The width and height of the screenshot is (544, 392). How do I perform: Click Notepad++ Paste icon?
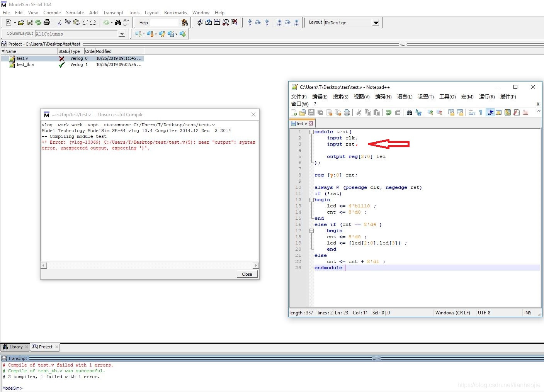[x=377, y=112]
